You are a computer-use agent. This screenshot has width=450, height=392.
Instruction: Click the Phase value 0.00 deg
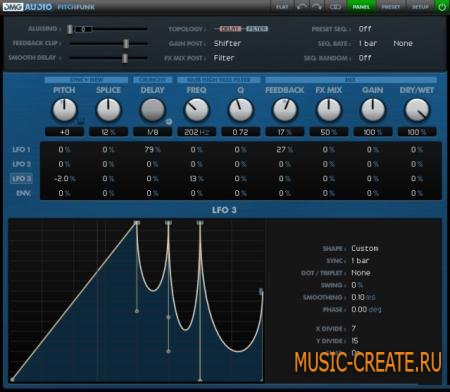point(366,310)
